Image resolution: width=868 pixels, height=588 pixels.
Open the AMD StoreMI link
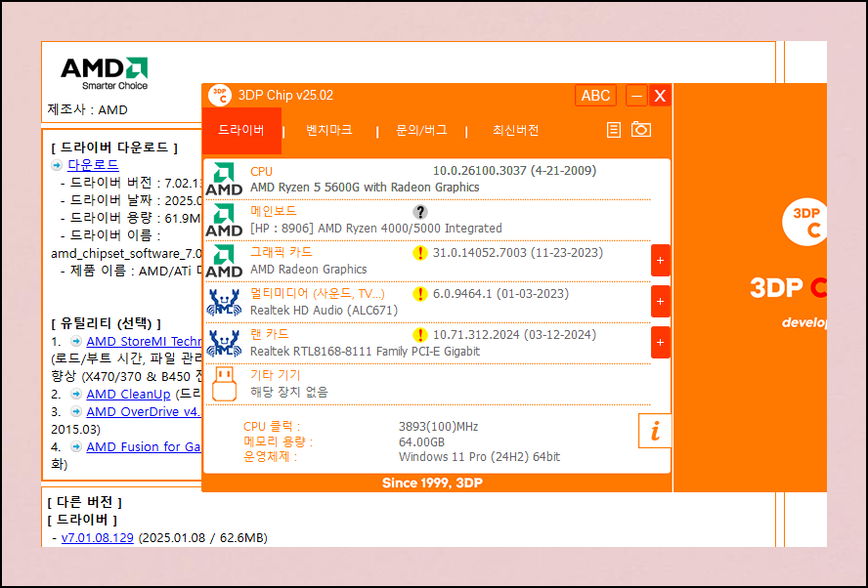pos(144,342)
